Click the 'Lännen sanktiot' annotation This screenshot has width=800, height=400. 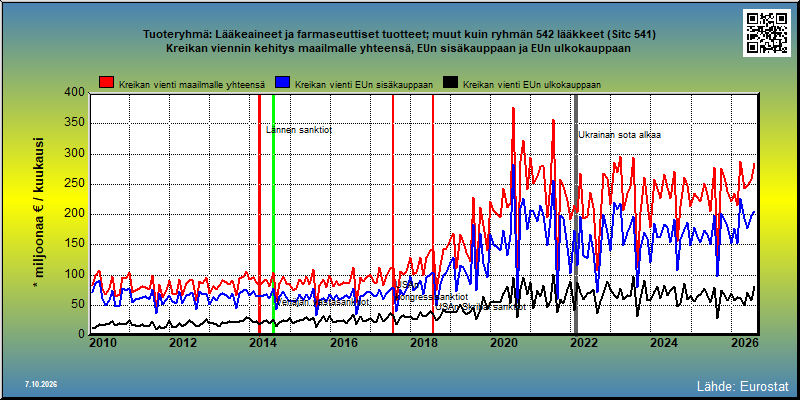coord(299,130)
